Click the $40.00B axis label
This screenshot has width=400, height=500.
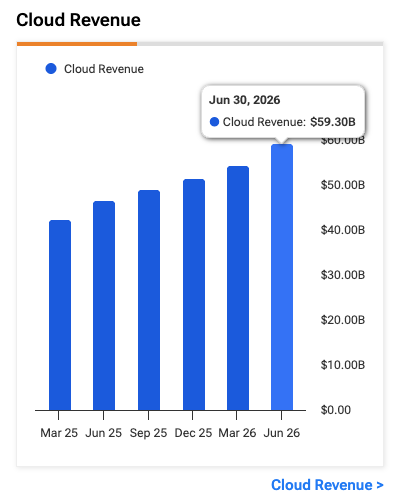(x=343, y=230)
